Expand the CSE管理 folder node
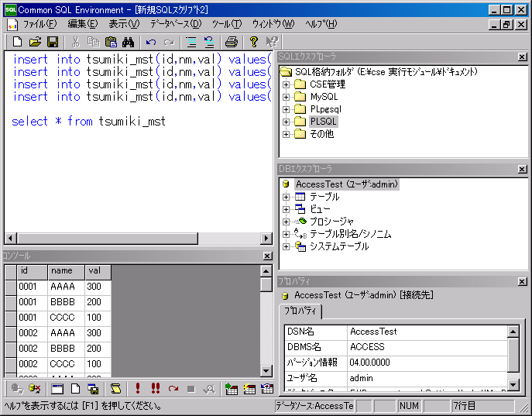This screenshot has width=532, height=416. click(x=286, y=84)
